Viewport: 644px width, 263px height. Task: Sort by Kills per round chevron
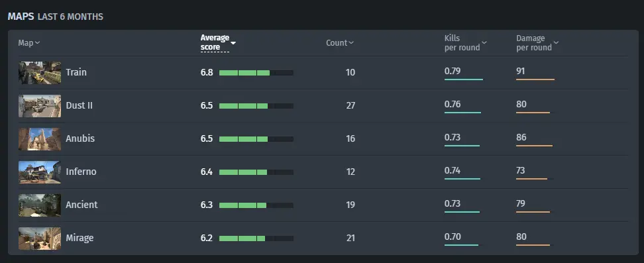click(x=484, y=43)
